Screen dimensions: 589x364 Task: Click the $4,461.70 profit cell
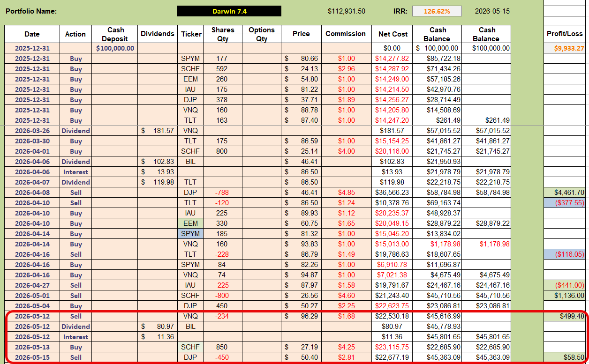coord(565,193)
